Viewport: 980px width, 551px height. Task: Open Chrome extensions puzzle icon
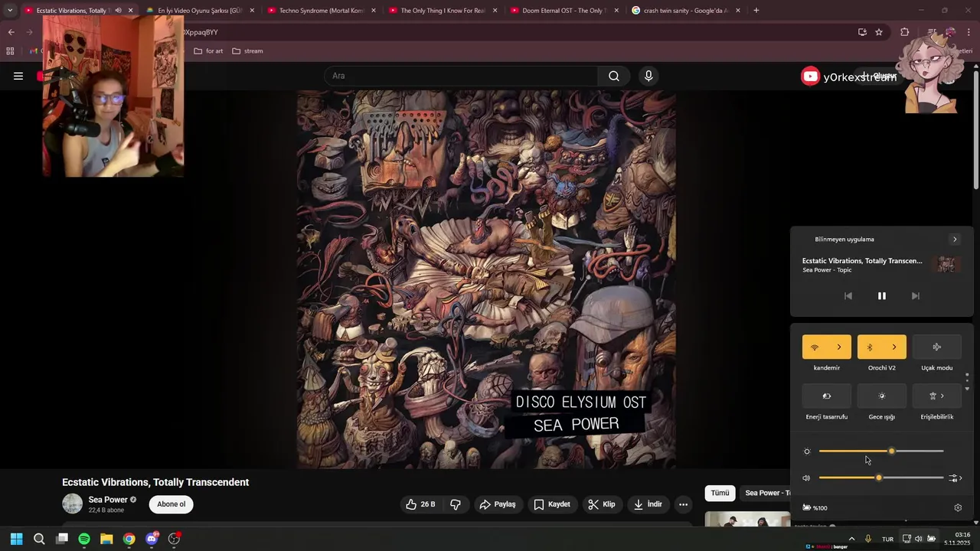pos(905,32)
